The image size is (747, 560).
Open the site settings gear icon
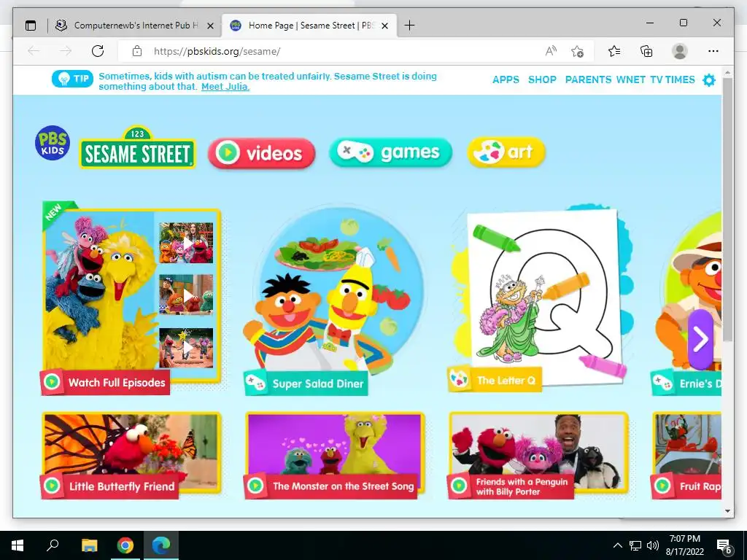tap(709, 80)
